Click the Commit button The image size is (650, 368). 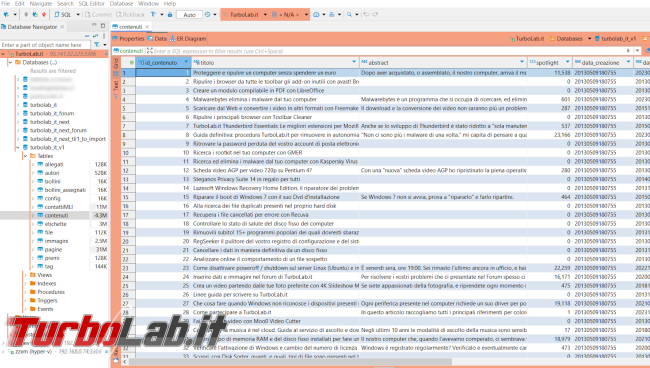(x=98, y=15)
